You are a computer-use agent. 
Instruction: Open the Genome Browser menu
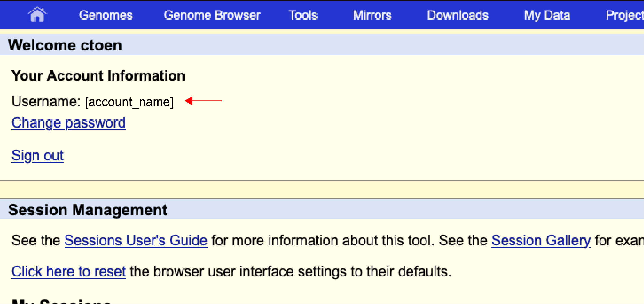(212, 15)
